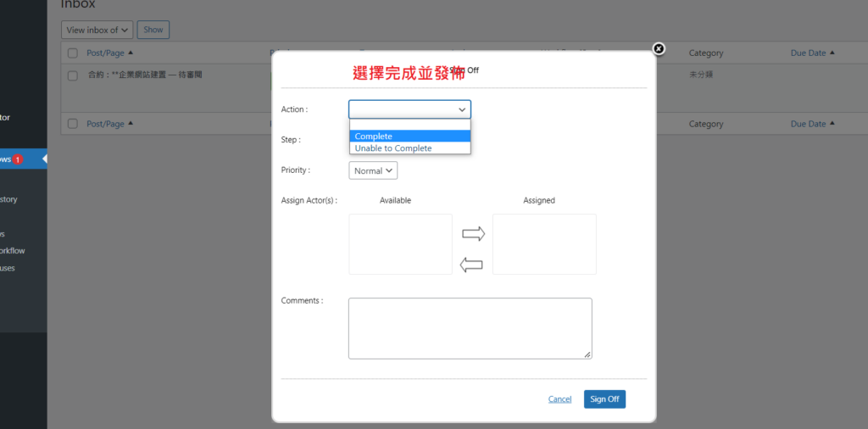The image size is (868, 429).
Task: Click the red notification badge in sidebar
Action: [17, 159]
